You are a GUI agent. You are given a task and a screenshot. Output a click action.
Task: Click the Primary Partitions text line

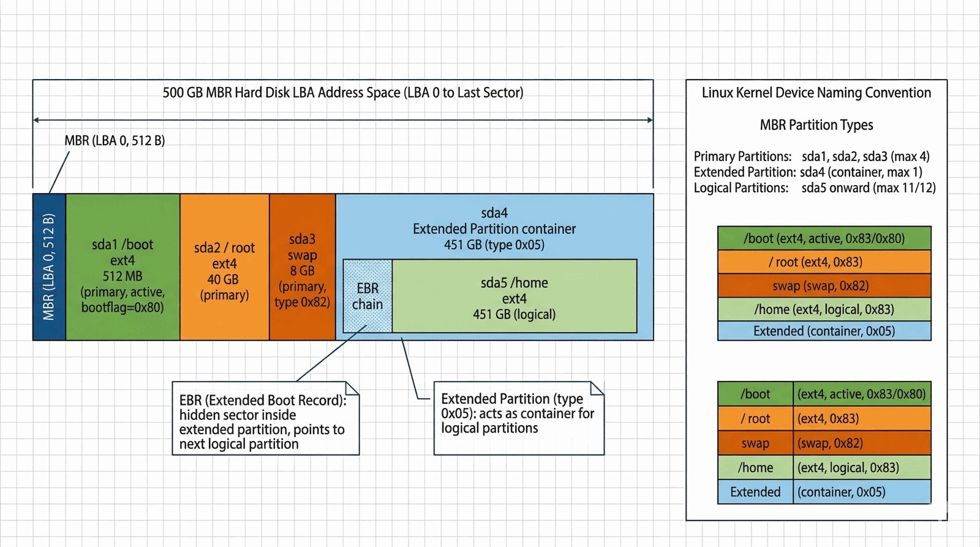coord(811,156)
